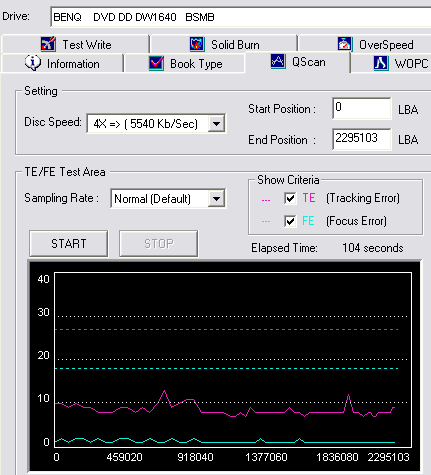Click the Information bubble icon

[x=33, y=63]
